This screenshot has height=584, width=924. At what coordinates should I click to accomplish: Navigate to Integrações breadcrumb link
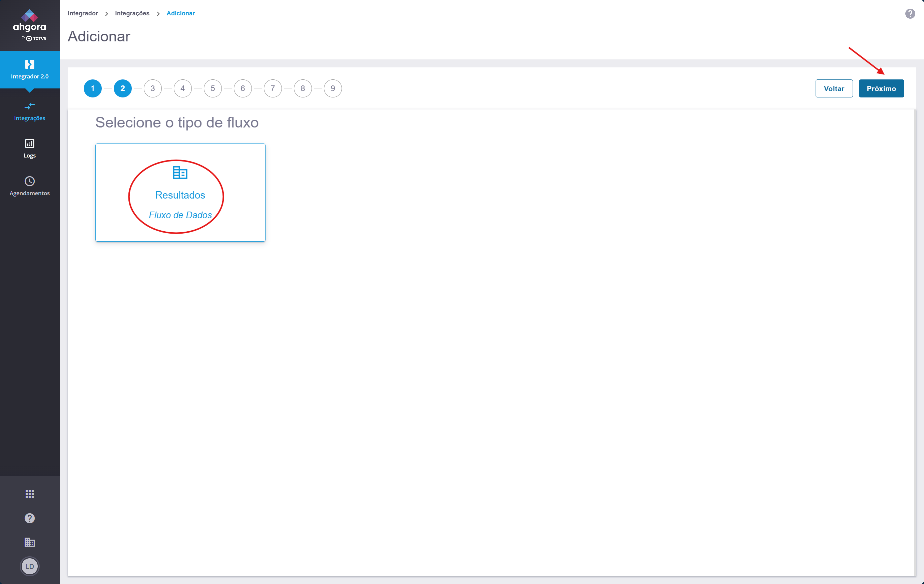[x=132, y=13]
